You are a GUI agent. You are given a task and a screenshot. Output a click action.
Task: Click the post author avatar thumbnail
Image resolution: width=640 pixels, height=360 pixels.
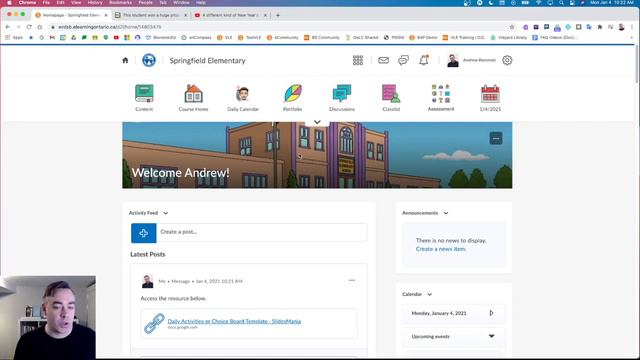pyautogui.click(x=147, y=281)
